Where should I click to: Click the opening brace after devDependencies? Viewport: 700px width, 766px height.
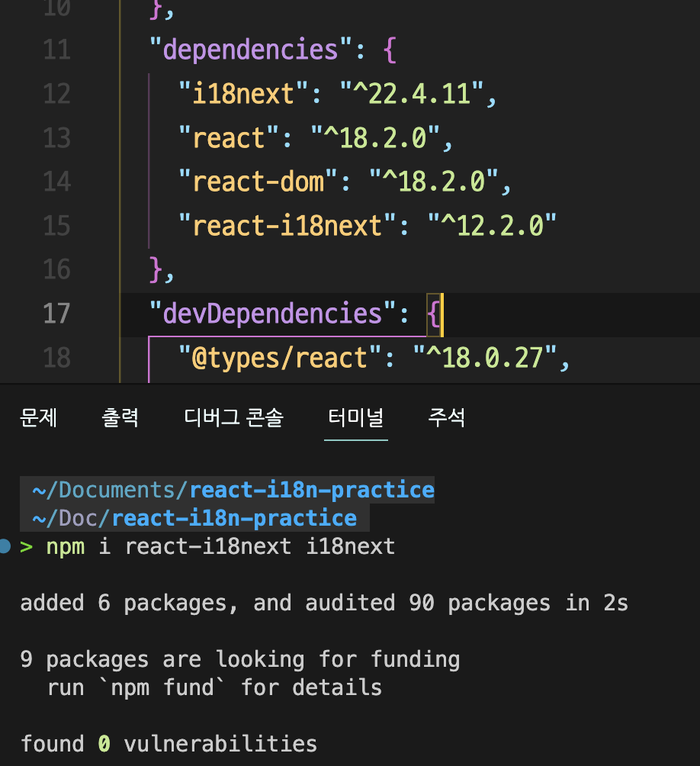click(x=434, y=314)
